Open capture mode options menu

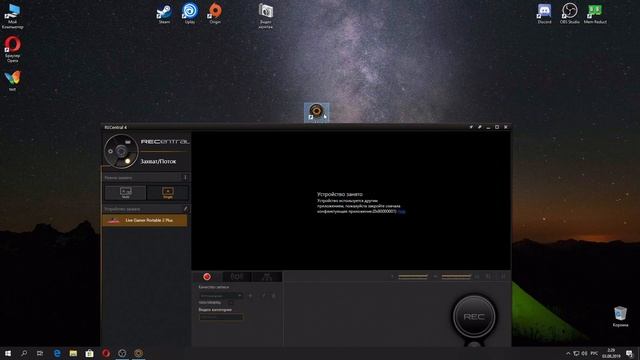pos(185,178)
